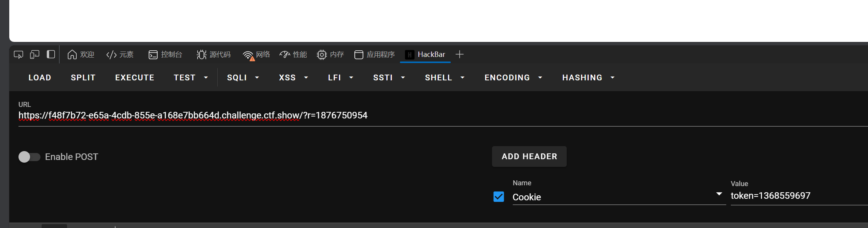Expand the ENCODING dropdown menu
The height and width of the screenshot is (228, 868).
514,78
